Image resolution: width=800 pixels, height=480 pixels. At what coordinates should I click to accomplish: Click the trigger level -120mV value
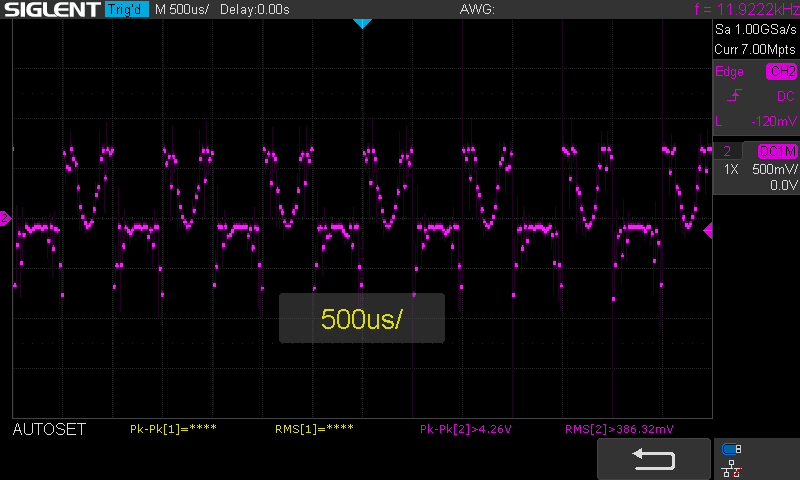tap(773, 121)
